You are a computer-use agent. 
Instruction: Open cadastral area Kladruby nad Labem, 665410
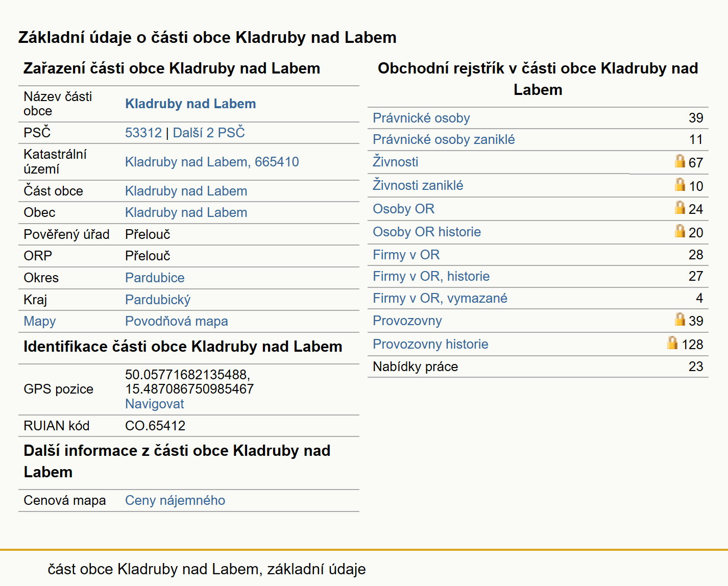212,162
